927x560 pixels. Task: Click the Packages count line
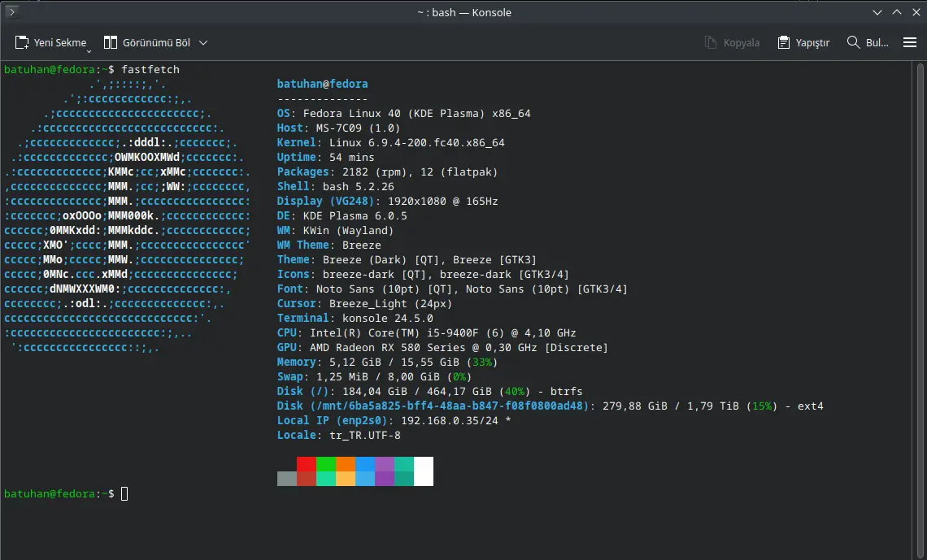click(387, 171)
